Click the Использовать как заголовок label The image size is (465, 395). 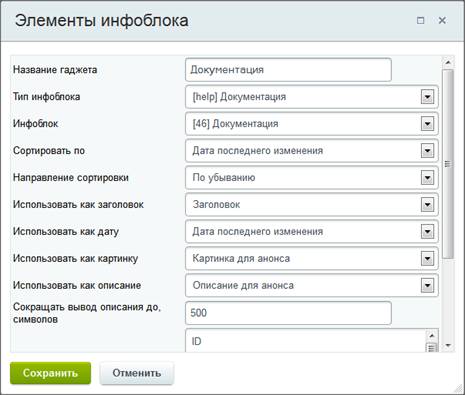pyautogui.click(x=78, y=205)
